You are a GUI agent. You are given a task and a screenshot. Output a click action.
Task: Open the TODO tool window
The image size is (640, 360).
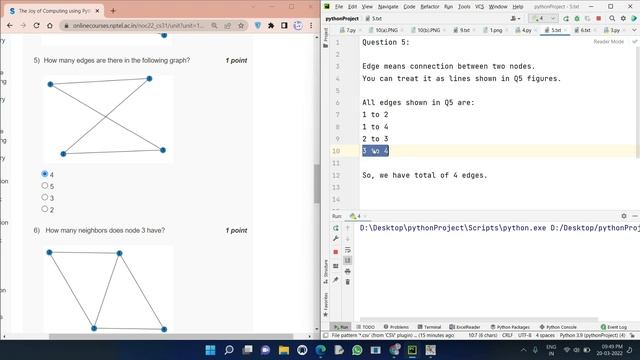(366, 327)
